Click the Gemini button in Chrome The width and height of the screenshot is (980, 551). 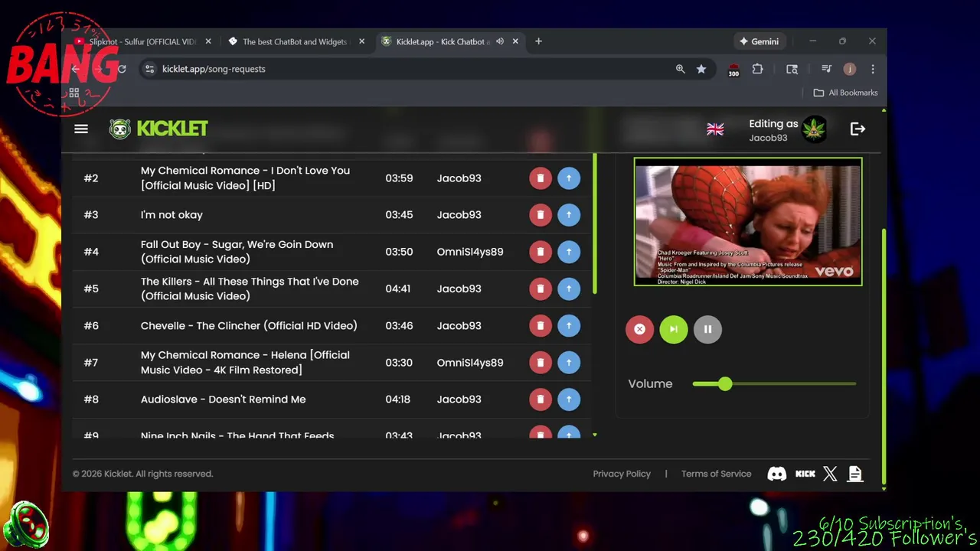[x=759, y=41]
